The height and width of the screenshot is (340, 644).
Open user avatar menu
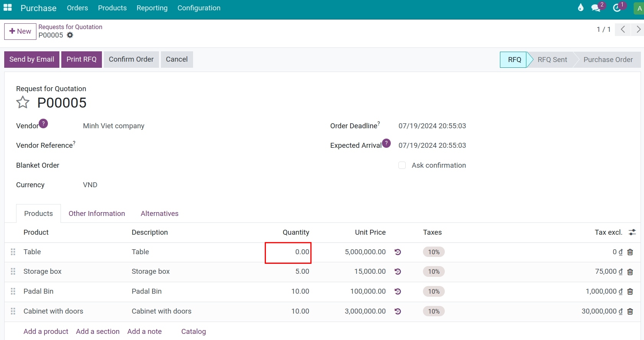tap(639, 8)
